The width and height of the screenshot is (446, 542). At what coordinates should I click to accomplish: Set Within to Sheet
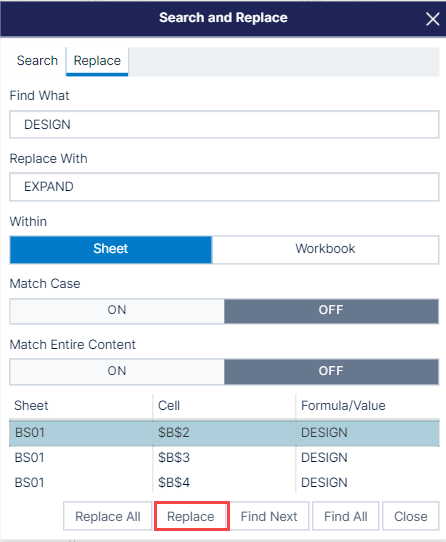(x=111, y=249)
